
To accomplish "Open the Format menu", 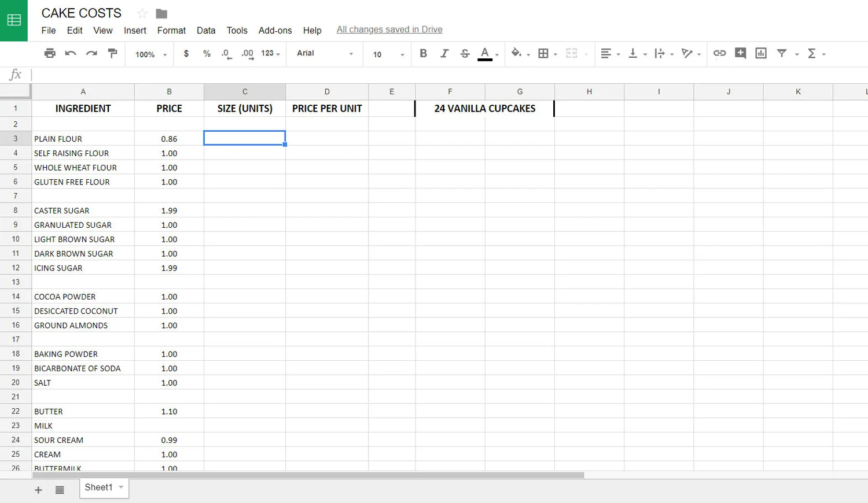I will [x=171, y=30].
